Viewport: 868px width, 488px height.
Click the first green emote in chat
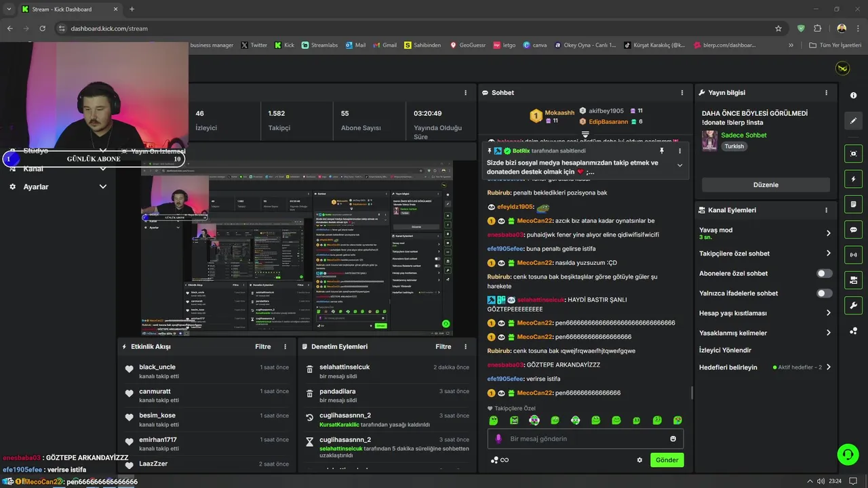point(494,420)
